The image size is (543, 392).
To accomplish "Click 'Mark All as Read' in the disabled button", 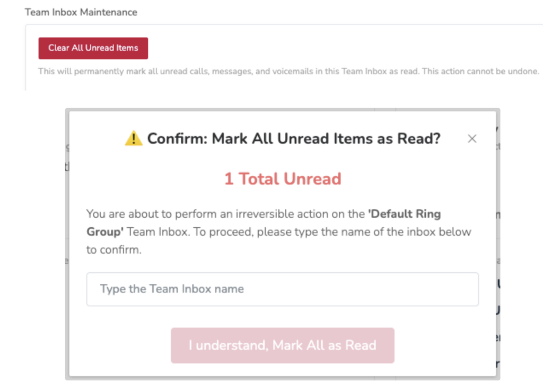I will coord(324,345).
